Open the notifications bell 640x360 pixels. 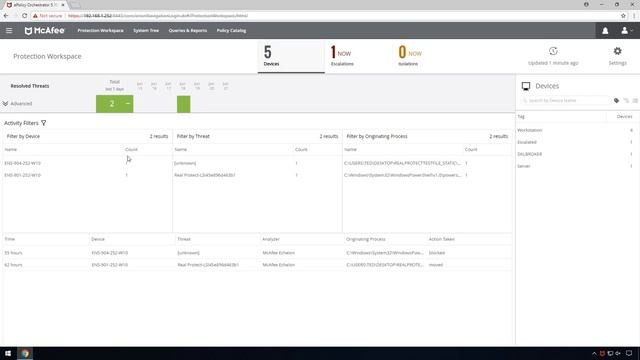point(605,31)
